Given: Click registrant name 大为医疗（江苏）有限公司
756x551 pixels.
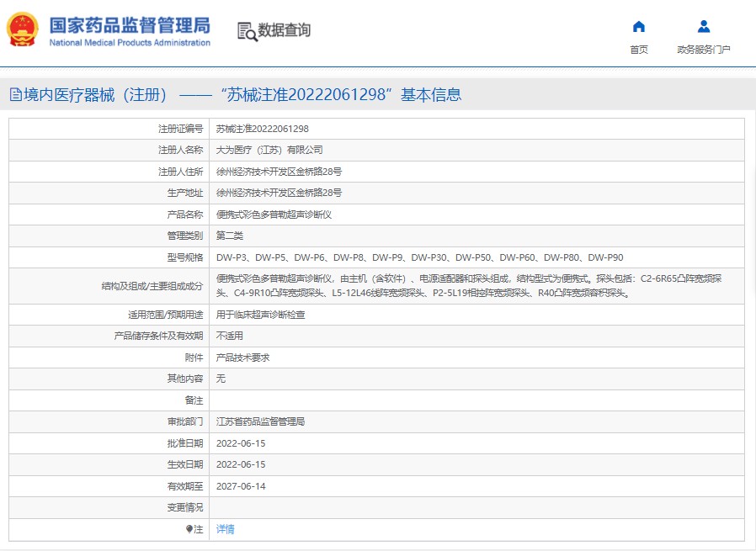Looking at the screenshot, I should 269,150.
